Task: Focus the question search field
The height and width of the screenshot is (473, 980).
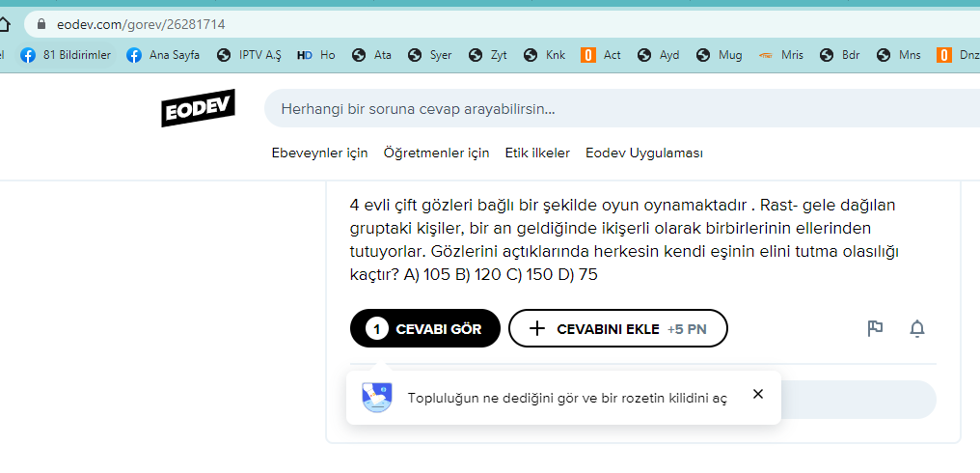Action: [617, 109]
